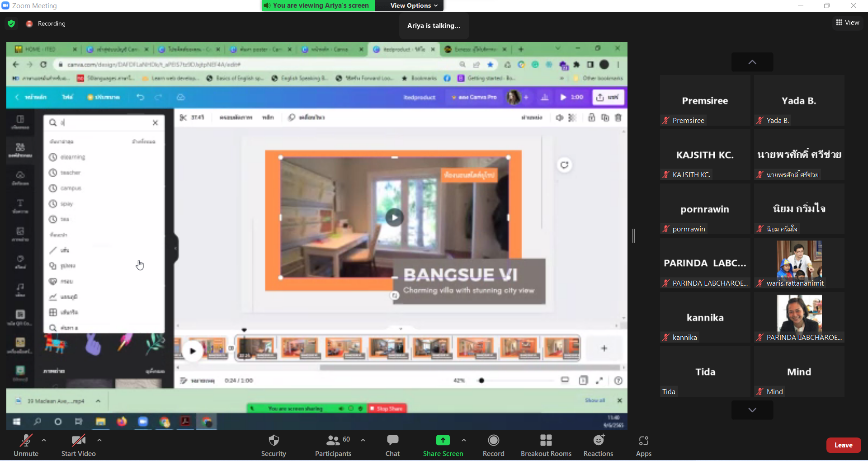Expand Participants options caret
This screenshot has height=461, width=868.
pos(363,440)
